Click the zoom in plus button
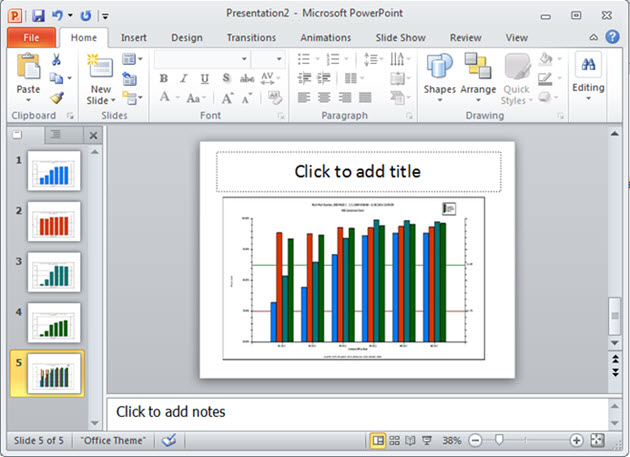This screenshot has width=630, height=457. click(x=577, y=440)
